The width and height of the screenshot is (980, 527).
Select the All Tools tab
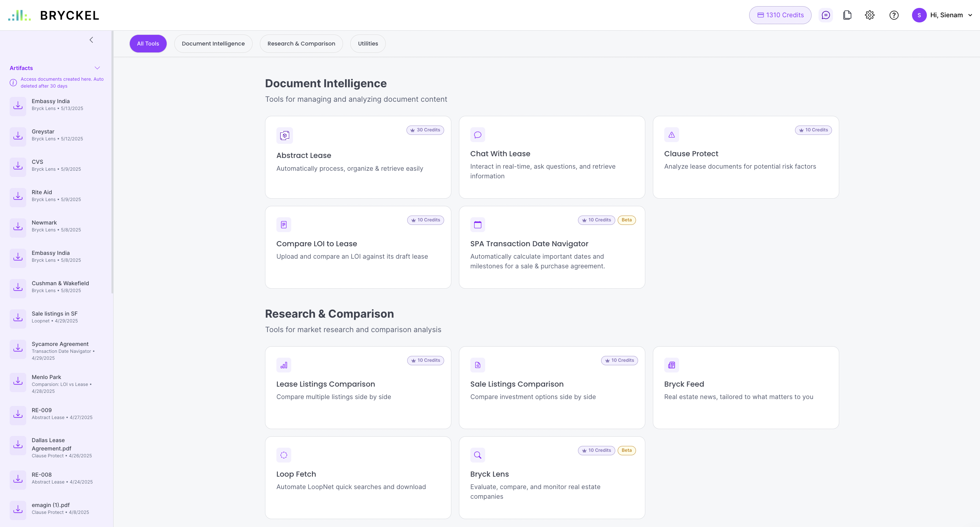click(148, 44)
